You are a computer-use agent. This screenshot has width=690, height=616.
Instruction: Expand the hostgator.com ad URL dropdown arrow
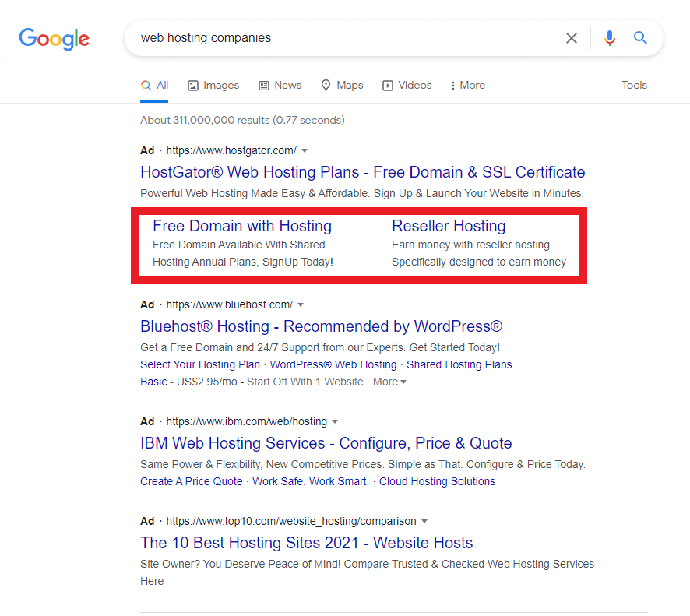[x=305, y=150]
